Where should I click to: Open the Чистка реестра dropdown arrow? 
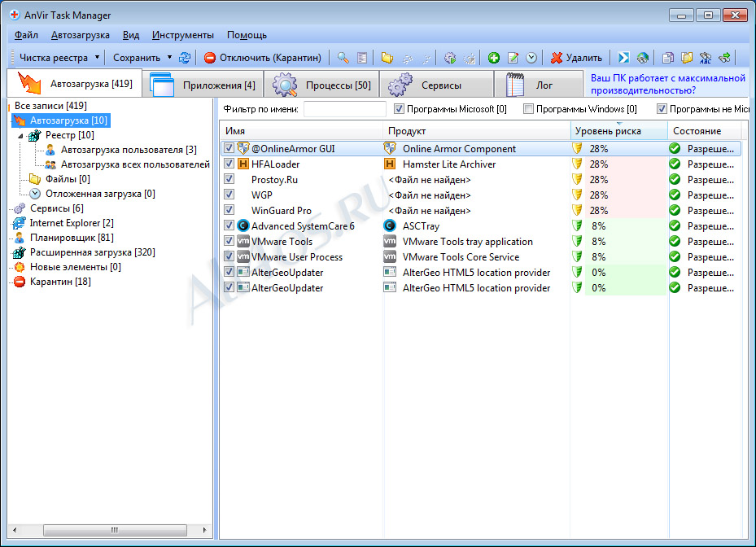[x=97, y=58]
